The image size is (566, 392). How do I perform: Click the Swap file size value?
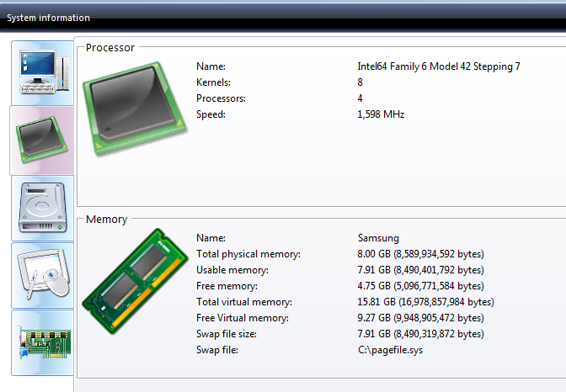tap(420, 334)
